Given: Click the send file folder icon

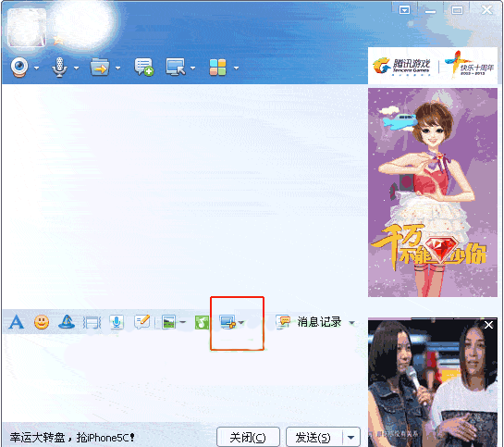Looking at the screenshot, I should [100, 68].
